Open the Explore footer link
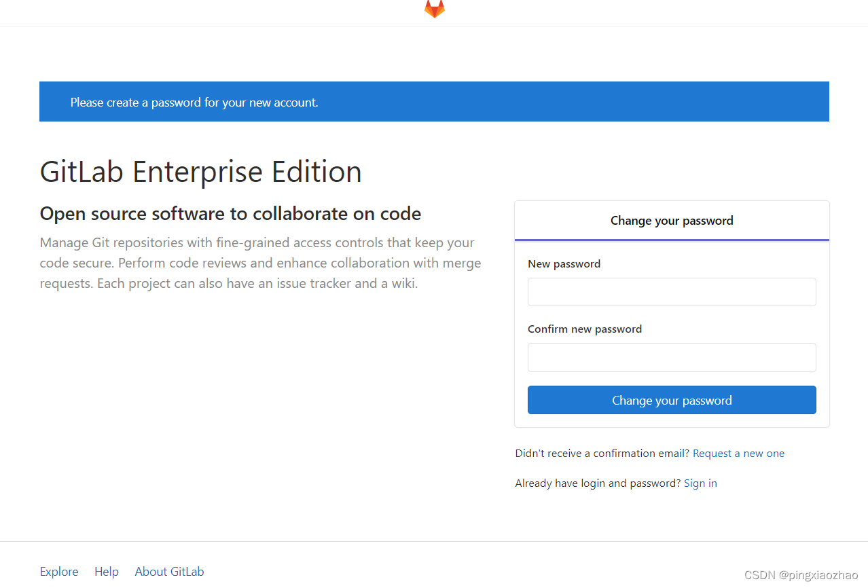 [x=59, y=572]
